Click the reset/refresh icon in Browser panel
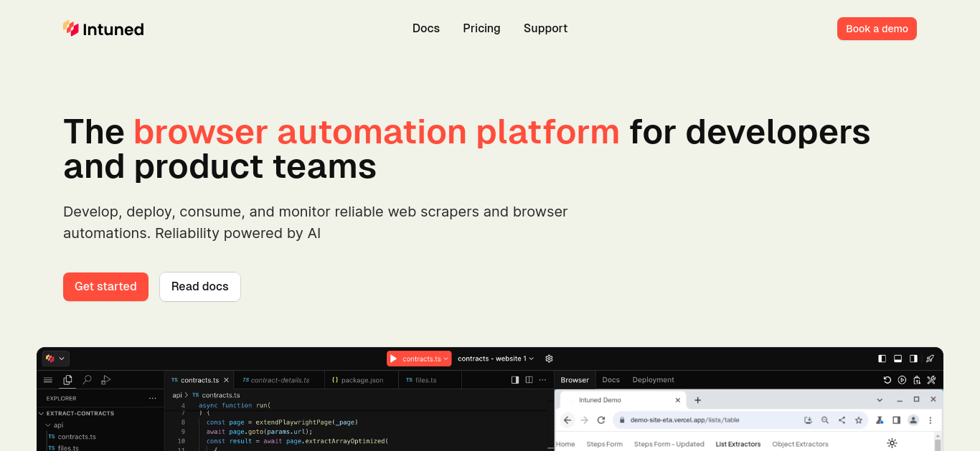 887,380
